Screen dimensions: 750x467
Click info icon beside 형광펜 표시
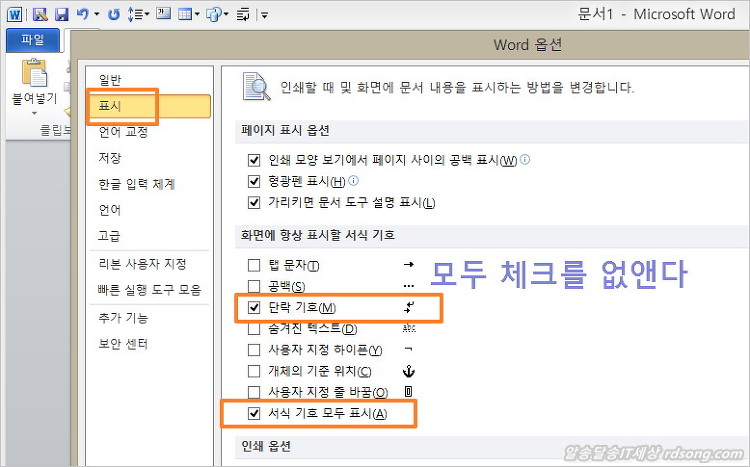(x=353, y=180)
